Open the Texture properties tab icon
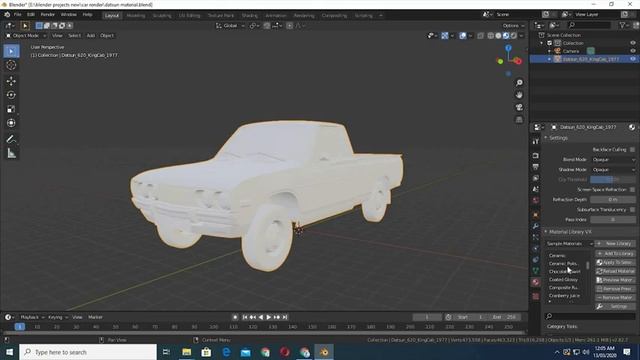Screen dimensions: 640x360 [x=536, y=296]
